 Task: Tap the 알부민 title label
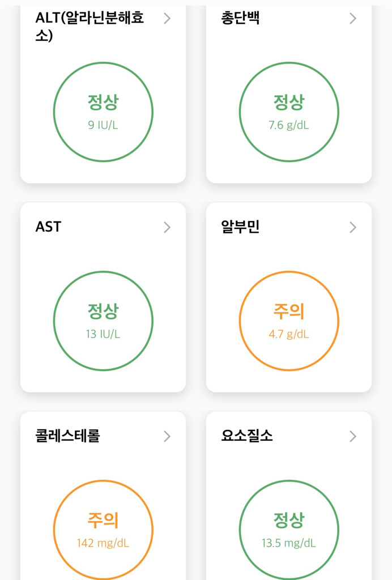(240, 227)
